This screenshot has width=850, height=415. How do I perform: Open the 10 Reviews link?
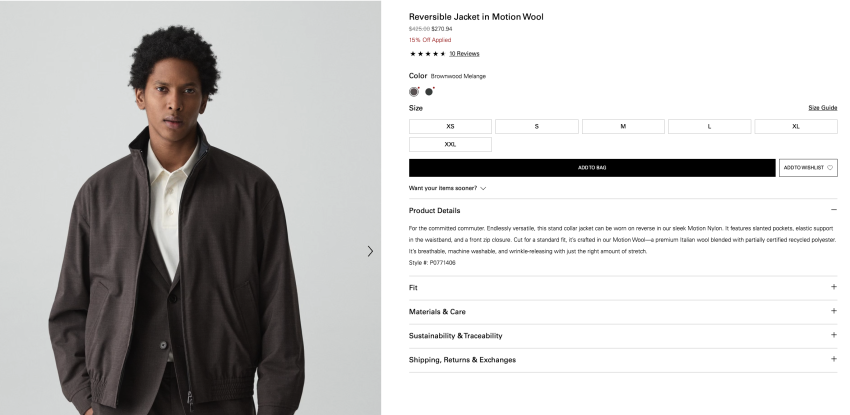[x=464, y=53]
